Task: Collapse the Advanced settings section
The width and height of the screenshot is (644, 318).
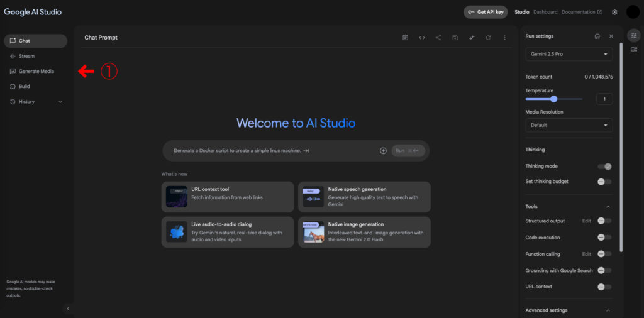Action: (x=608, y=310)
